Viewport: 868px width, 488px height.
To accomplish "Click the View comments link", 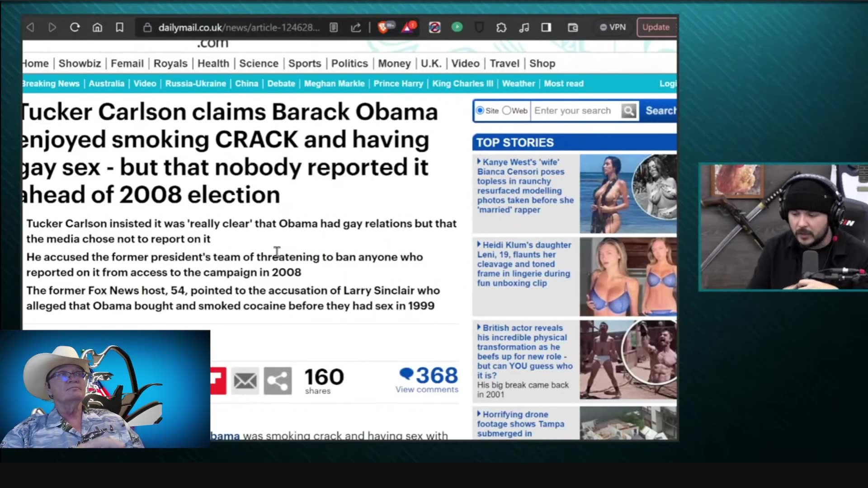I will 427,389.
